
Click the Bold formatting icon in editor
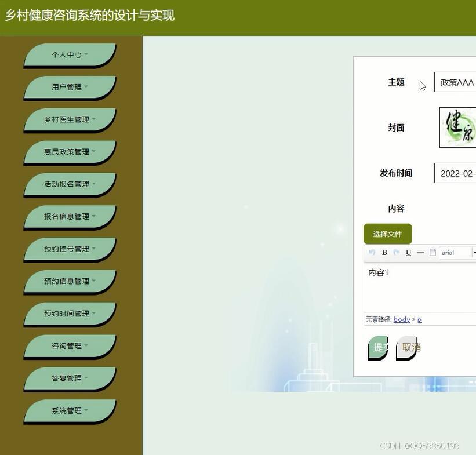pos(384,252)
